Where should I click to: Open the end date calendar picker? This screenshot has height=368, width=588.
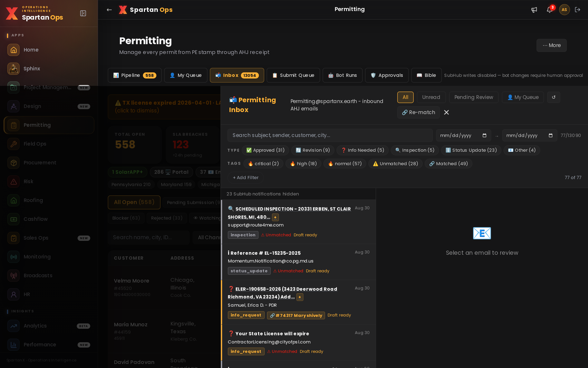pos(551,135)
